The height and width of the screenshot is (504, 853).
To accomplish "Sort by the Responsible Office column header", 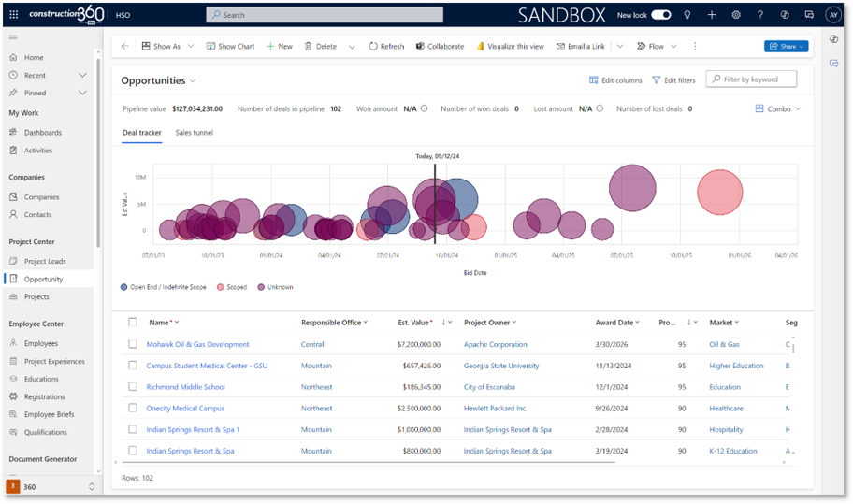I will pyautogui.click(x=334, y=323).
